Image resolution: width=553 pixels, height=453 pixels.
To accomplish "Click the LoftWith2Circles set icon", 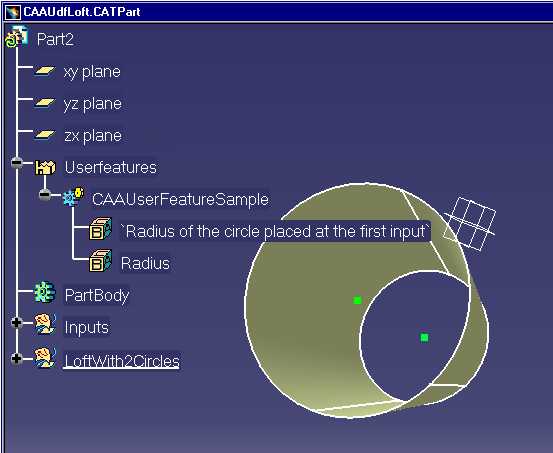I will point(45,357).
